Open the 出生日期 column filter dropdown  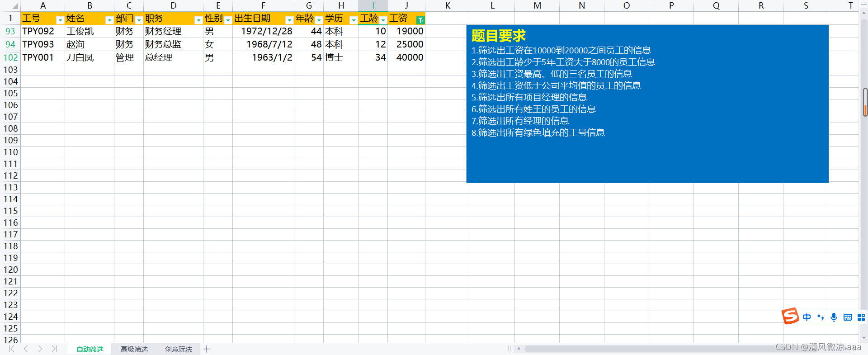click(x=289, y=20)
